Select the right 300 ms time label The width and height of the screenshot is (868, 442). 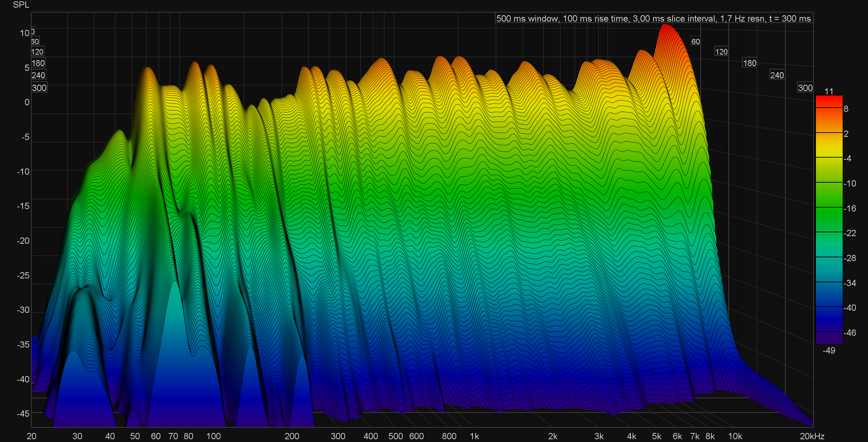point(805,88)
